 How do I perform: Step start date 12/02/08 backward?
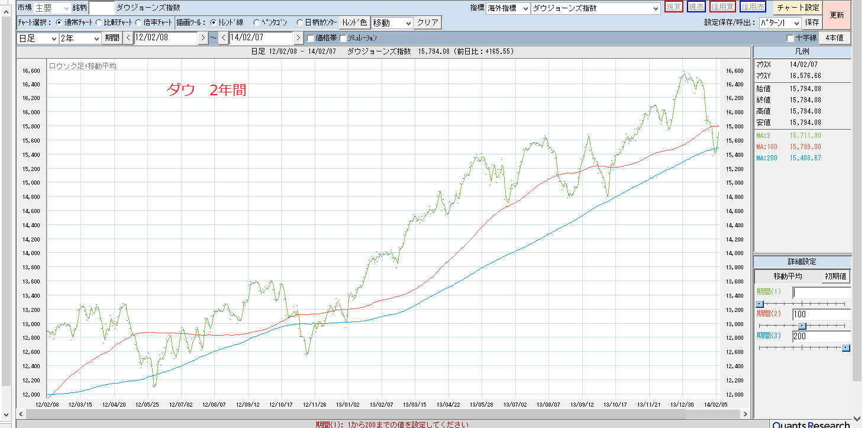pos(128,38)
